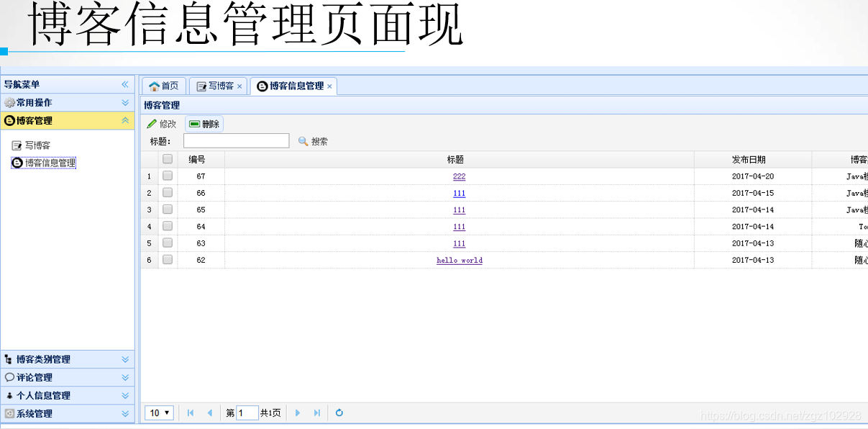Jump to last page using last-page arrow icon
868x429 pixels.
(317, 412)
